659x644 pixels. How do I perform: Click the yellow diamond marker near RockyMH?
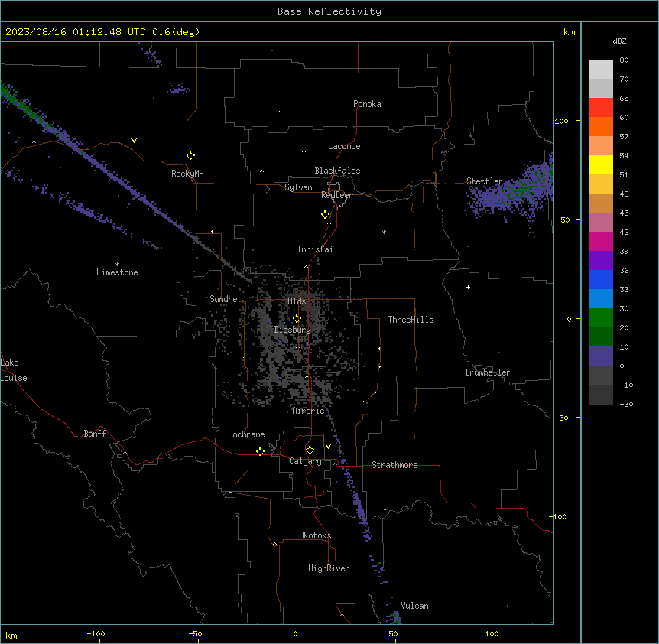coord(190,156)
